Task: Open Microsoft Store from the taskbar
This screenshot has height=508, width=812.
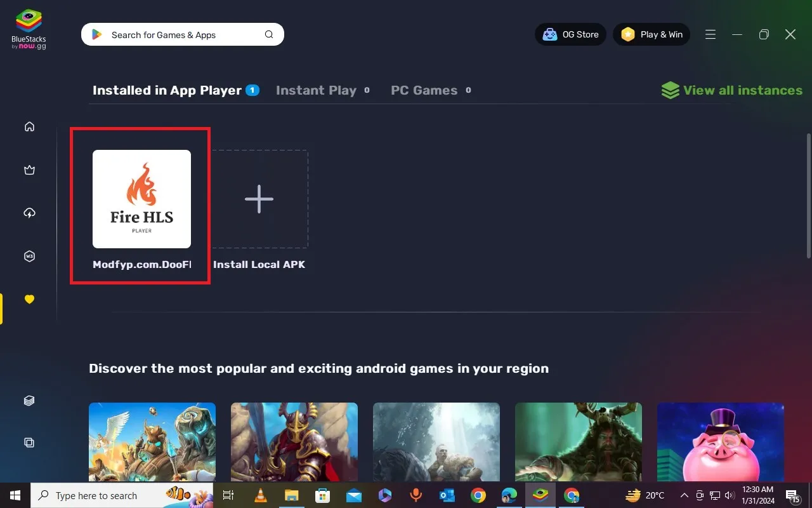Action: (322, 495)
